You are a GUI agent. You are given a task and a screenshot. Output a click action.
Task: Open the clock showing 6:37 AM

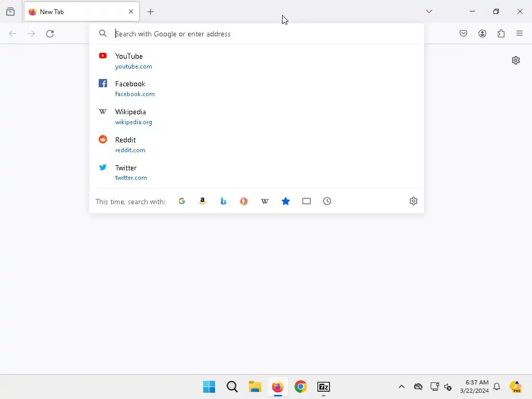tap(474, 387)
